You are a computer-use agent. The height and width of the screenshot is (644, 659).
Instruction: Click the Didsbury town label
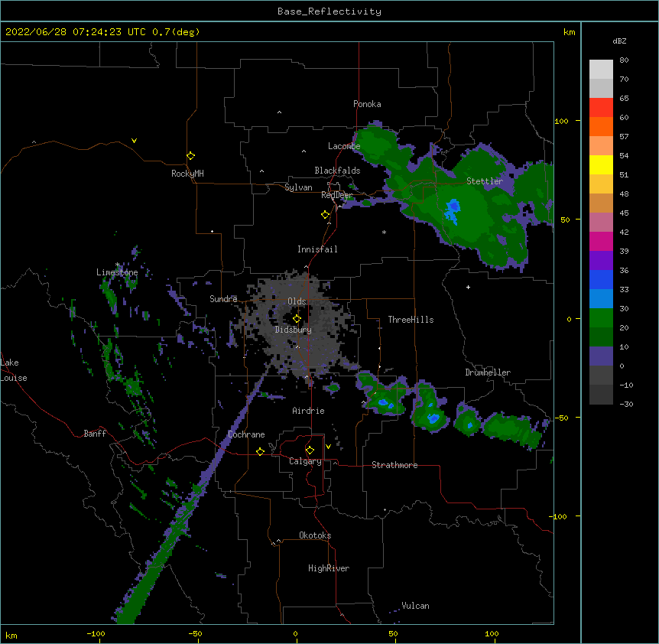click(294, 330)
